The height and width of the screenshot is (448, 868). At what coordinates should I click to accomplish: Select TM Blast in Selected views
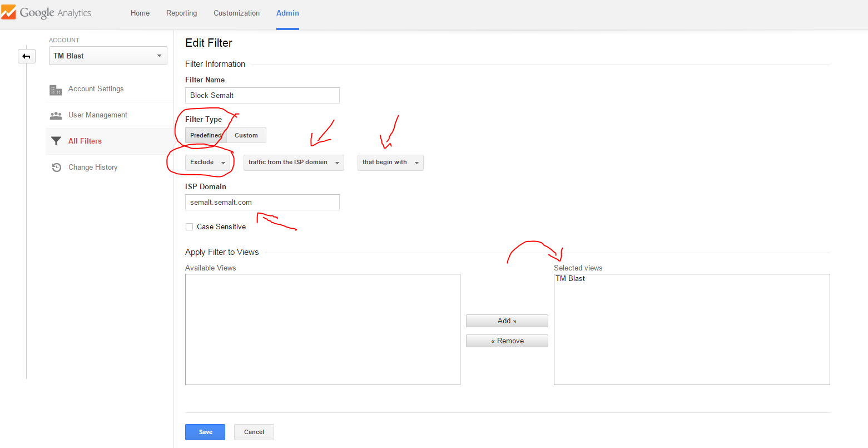570,279
